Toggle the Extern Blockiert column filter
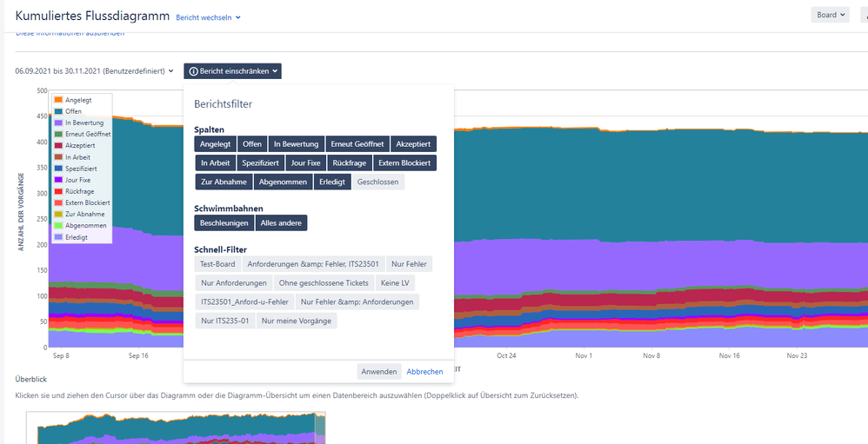The height and width of the screenshot is (444, 868). [404, 163]
